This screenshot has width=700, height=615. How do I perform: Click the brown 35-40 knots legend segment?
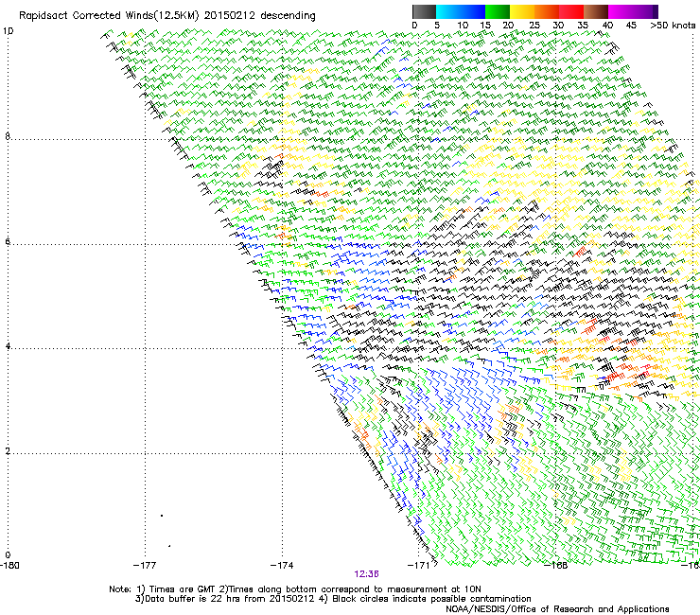(596, 11)
